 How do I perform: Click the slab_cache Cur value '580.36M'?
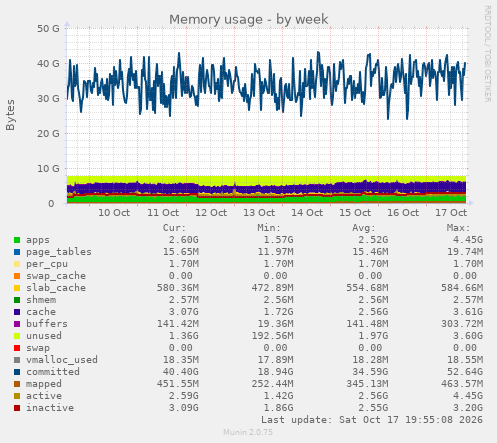pyautogui.click(x=178, y=288)
